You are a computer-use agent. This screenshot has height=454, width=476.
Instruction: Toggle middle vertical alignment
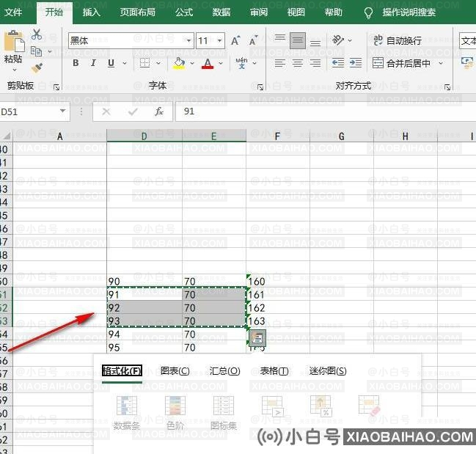coord(298,40)
